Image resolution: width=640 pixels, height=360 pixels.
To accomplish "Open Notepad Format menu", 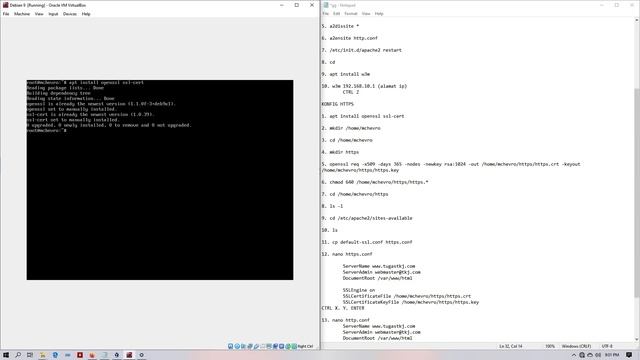I will coord(351,14).
